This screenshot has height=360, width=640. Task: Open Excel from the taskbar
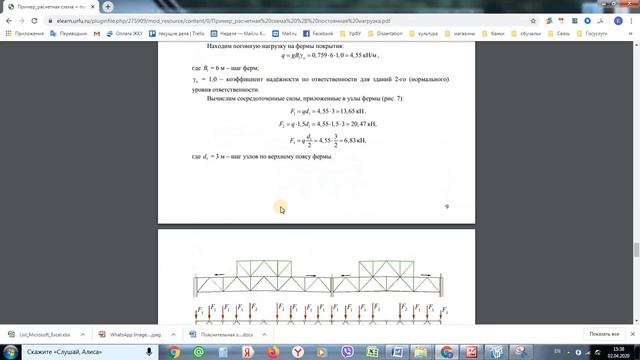click(x=372, y=352)
